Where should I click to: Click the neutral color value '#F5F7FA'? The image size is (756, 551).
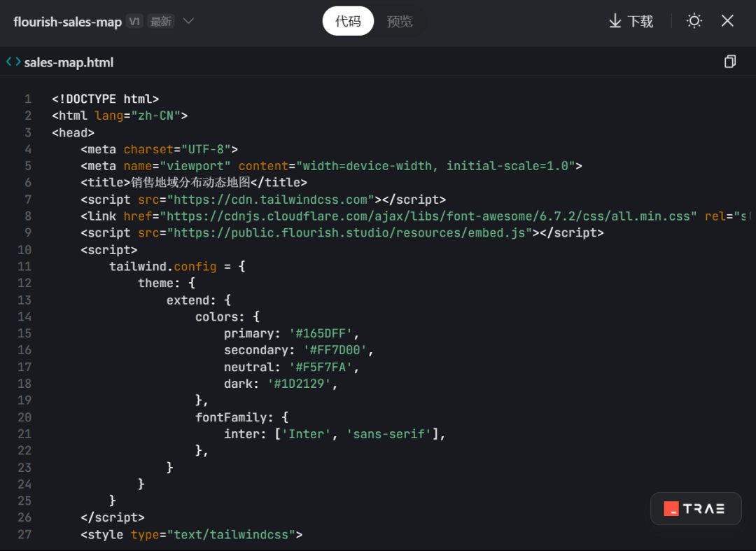[320, 368]
